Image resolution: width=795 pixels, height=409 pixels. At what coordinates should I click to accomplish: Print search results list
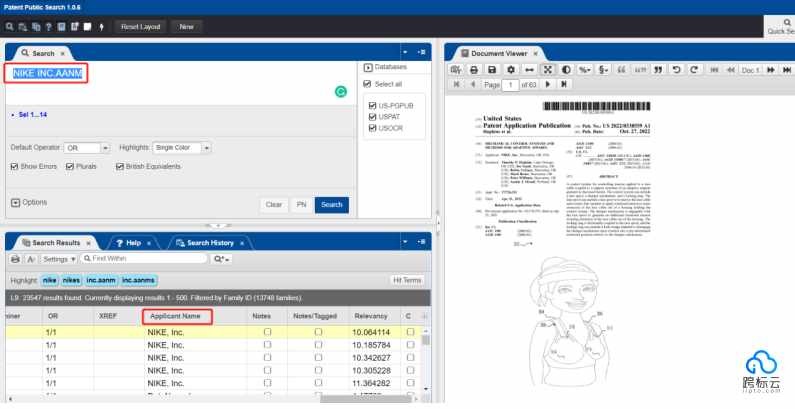pyautogui.click(x=15, y=259)
